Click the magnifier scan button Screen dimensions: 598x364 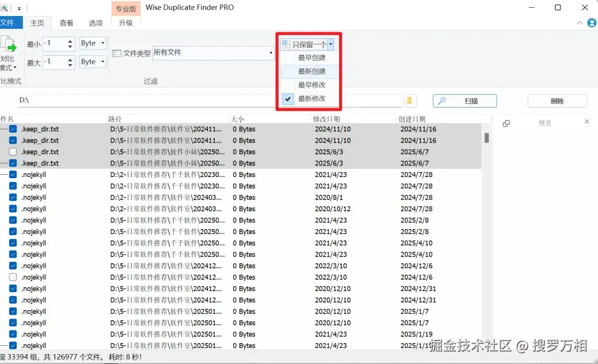point(465,101)
